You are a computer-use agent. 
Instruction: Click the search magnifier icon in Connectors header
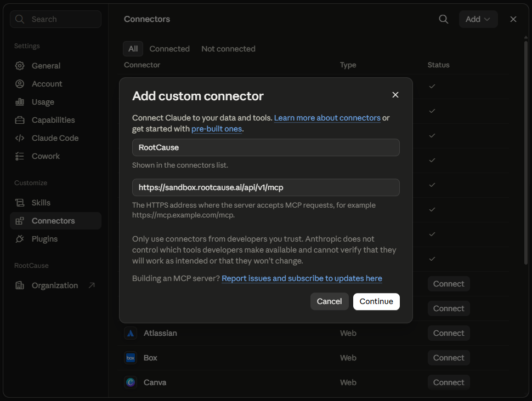pos(444,19)
